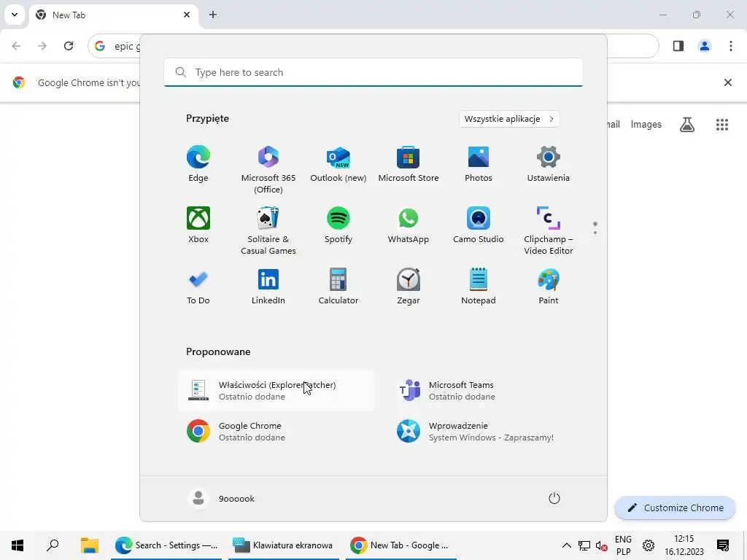Open notification center icon
Image resolution: width=747 pixels, height=560 pixels.
(723, 545)
